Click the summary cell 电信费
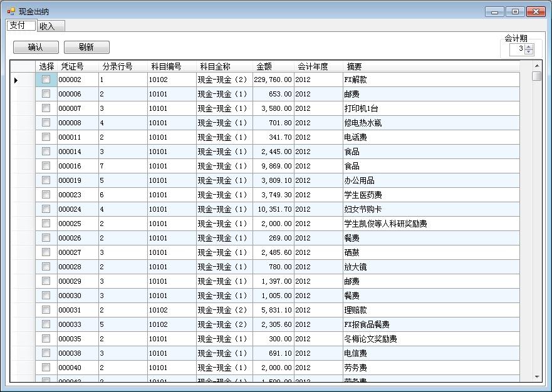The height and width of the screenshot is (392, 552). click(431, 353)
